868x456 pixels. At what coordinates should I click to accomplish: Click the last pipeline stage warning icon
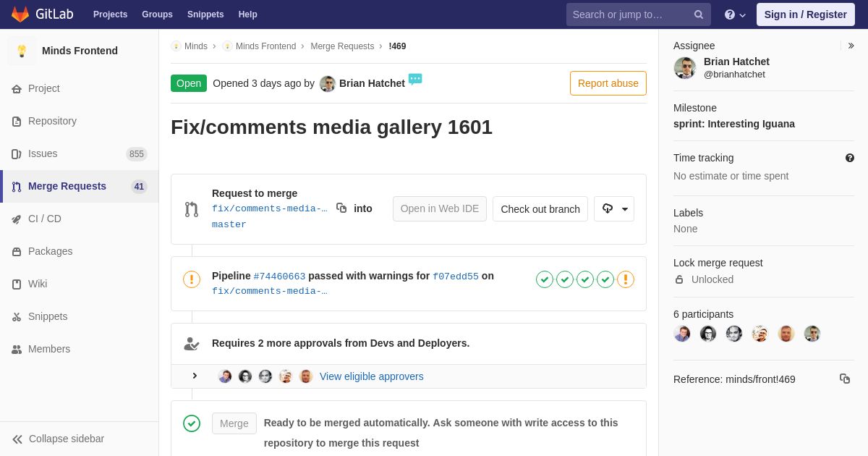click(x=626, y=279)
